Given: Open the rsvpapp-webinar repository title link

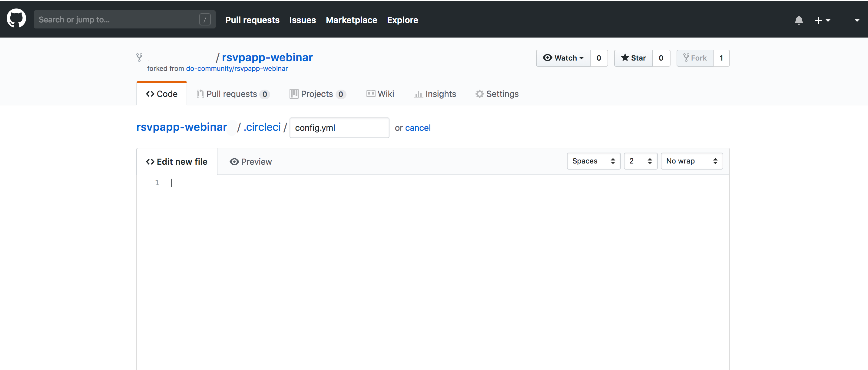Looking at the screenshot, I should [267, 57].
